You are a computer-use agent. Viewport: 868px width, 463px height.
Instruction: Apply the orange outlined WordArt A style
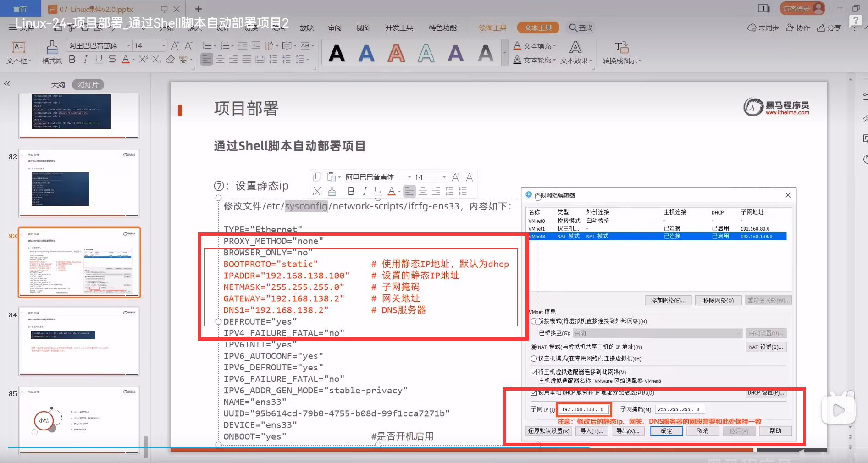click(x=396, y=54)
